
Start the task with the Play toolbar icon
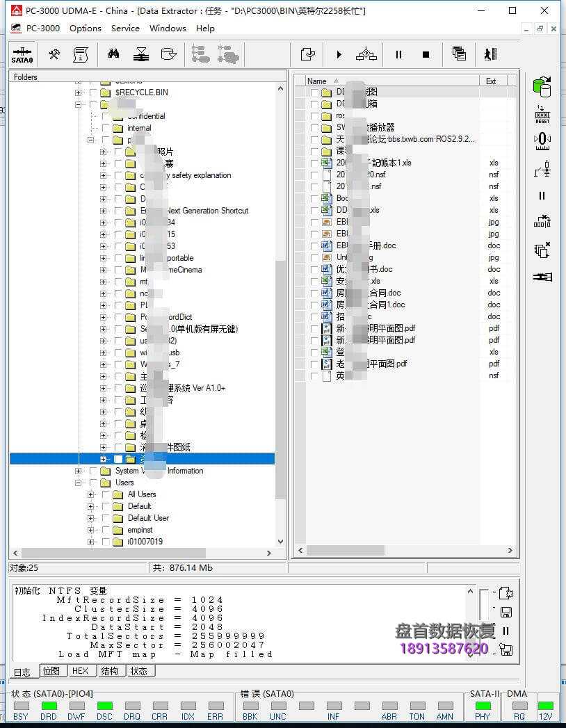(x=339, y=54)
